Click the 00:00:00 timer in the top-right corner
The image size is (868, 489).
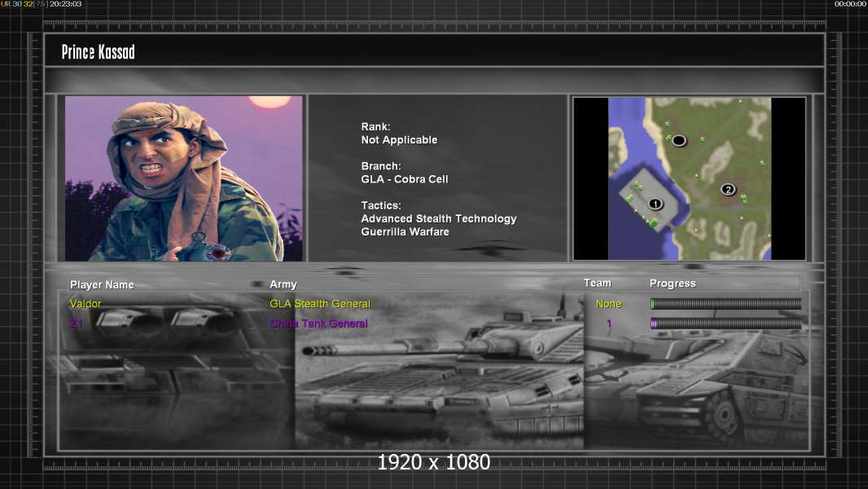click(x=851, y=4)
